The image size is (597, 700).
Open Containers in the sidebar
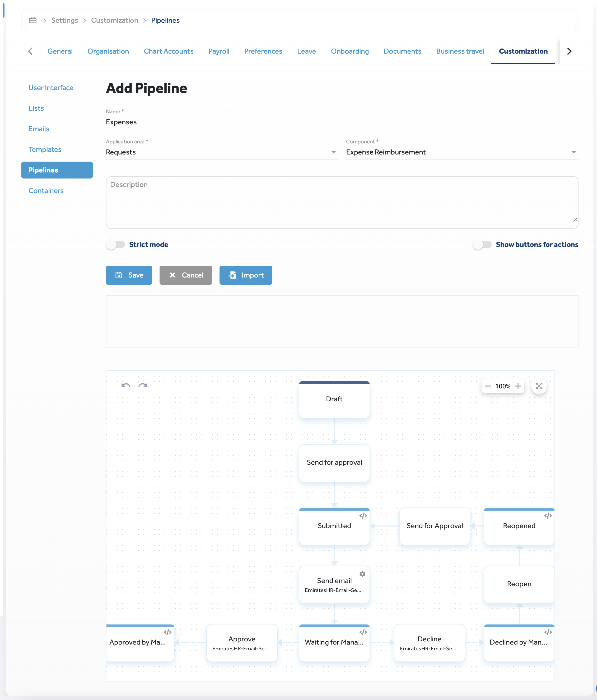click(x=46, y=191)
